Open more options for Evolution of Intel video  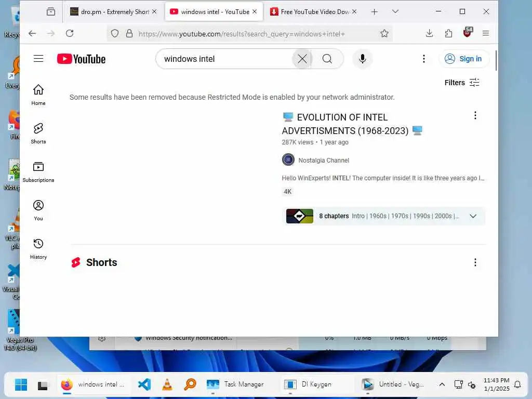click(475, 115)
